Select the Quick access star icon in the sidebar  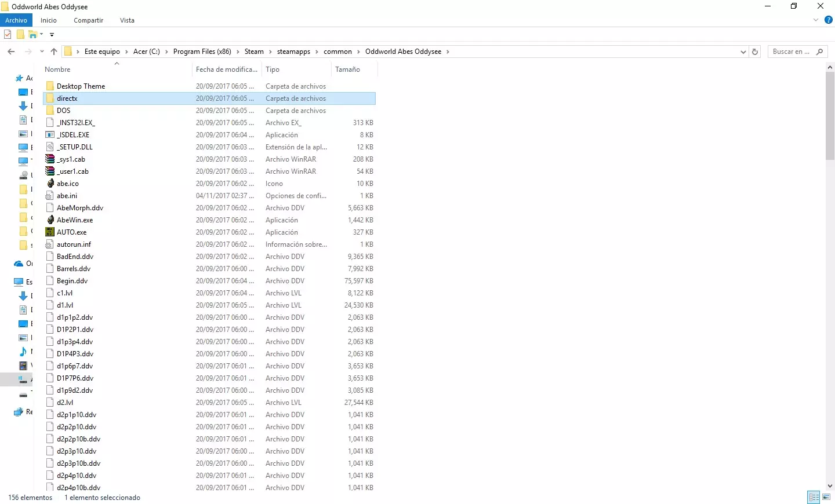point(20,78)
